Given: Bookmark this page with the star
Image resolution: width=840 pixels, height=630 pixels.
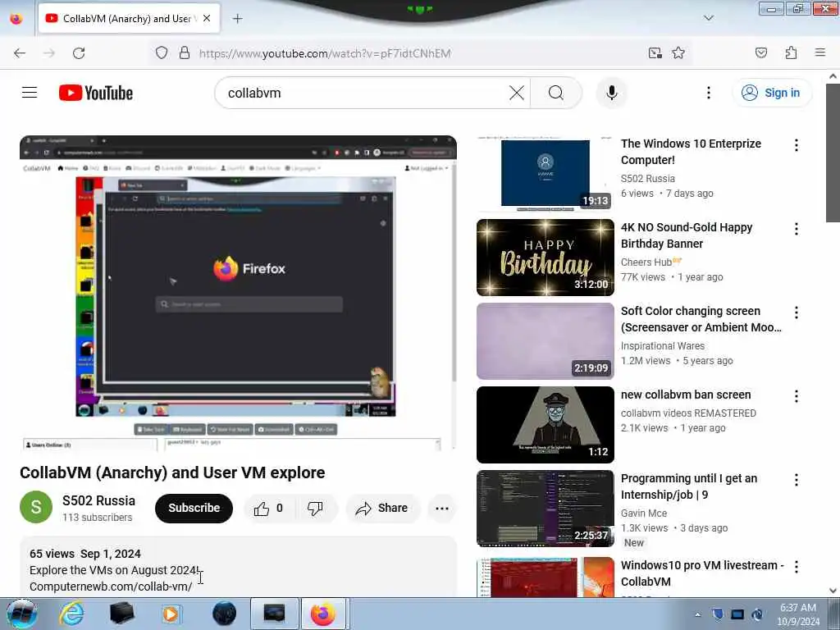Looking at the screenshot, I should [x=678, y=53].
